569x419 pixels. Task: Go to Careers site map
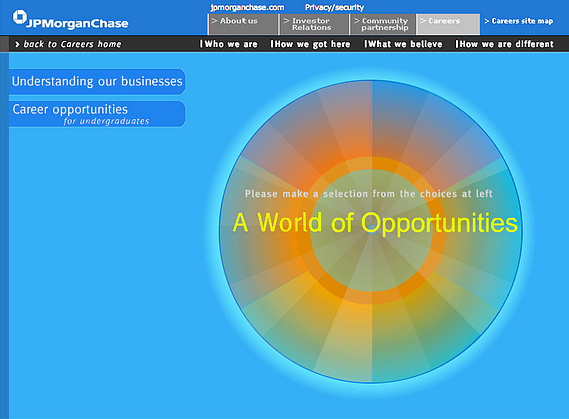click(522, 21)
